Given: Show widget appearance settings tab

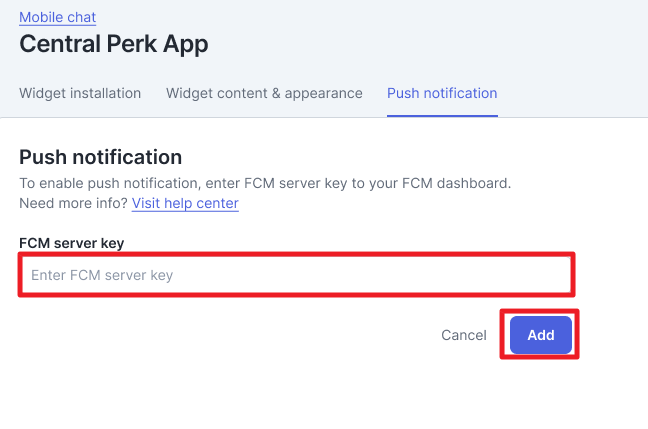Looking at the screenshot, I should point(264,93).
